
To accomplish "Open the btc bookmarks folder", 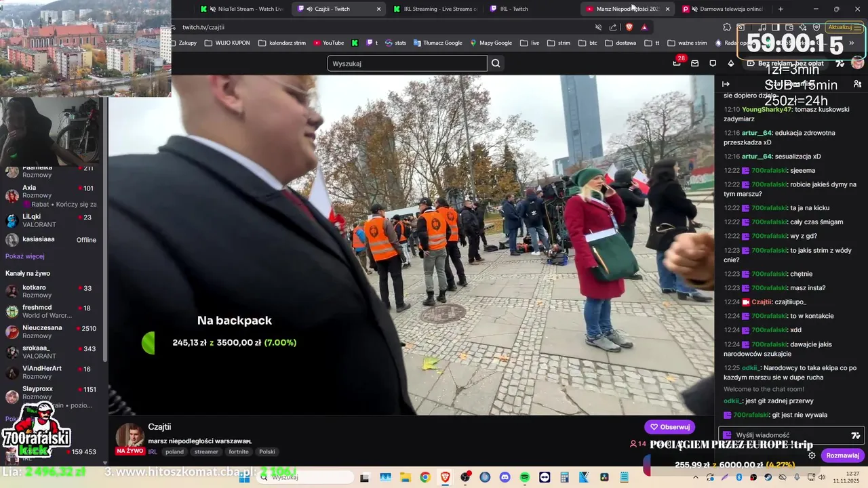I will [x=589, y=43].
